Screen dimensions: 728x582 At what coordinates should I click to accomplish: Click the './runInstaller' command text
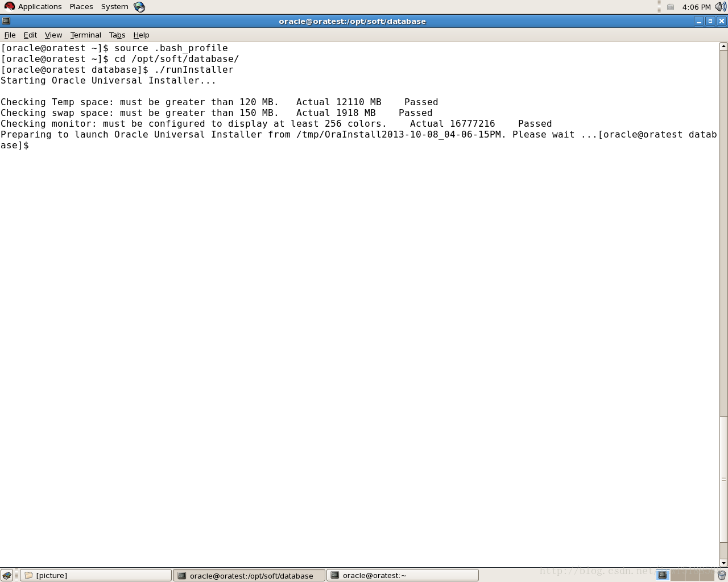194,70
